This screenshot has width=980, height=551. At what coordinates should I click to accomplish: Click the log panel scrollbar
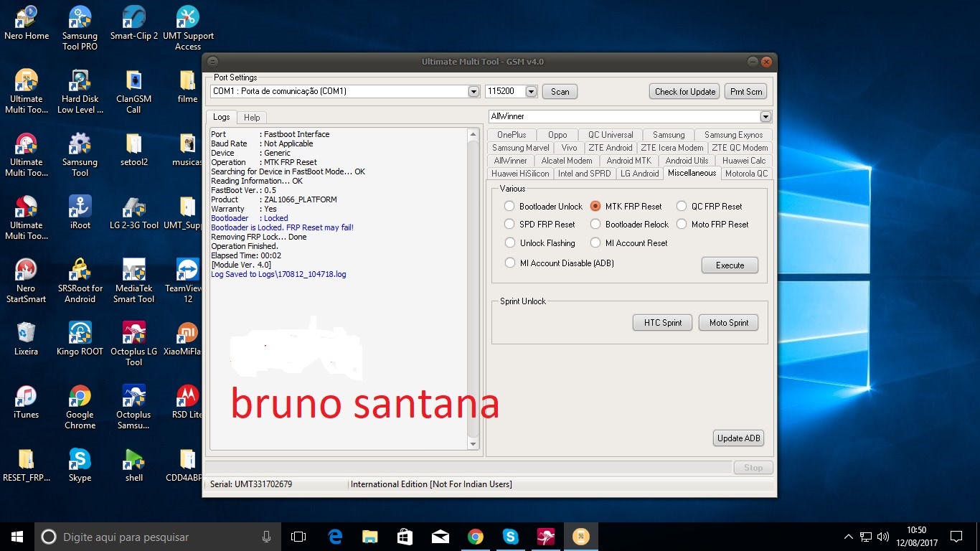coord(473,289)
